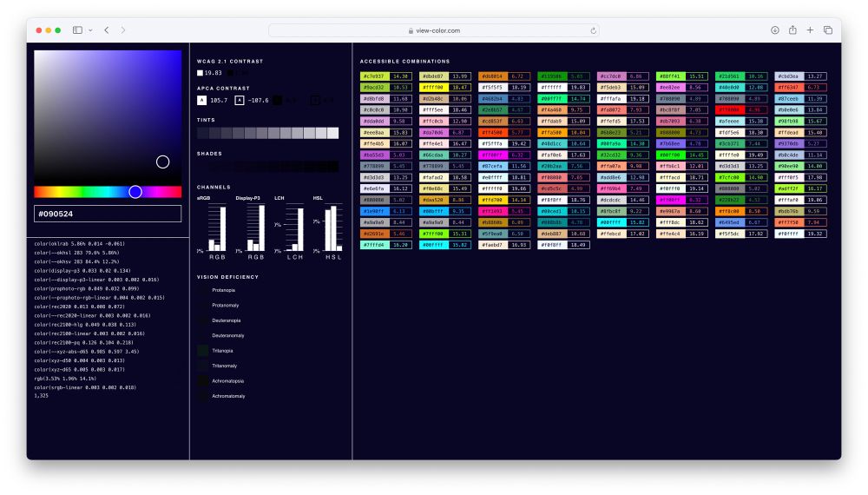Click the 'color(xyz-d65 0.005 0.003 0.017)' value

[x=79, y=369]
